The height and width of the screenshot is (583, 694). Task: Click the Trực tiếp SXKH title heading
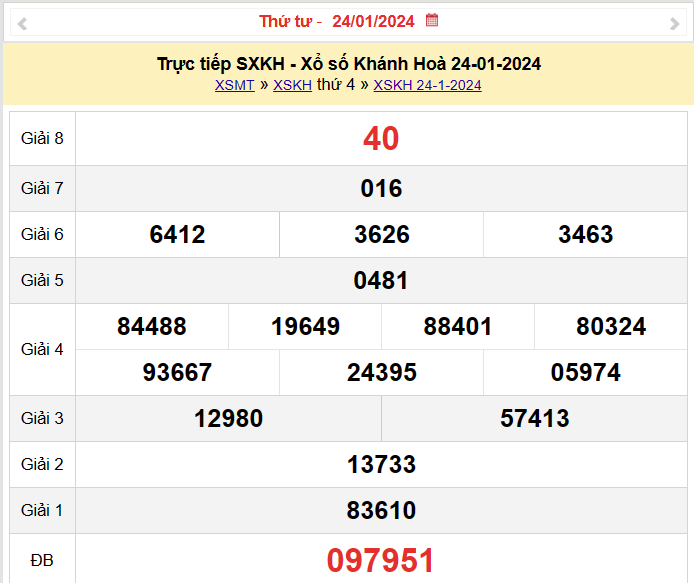point(349,64)
